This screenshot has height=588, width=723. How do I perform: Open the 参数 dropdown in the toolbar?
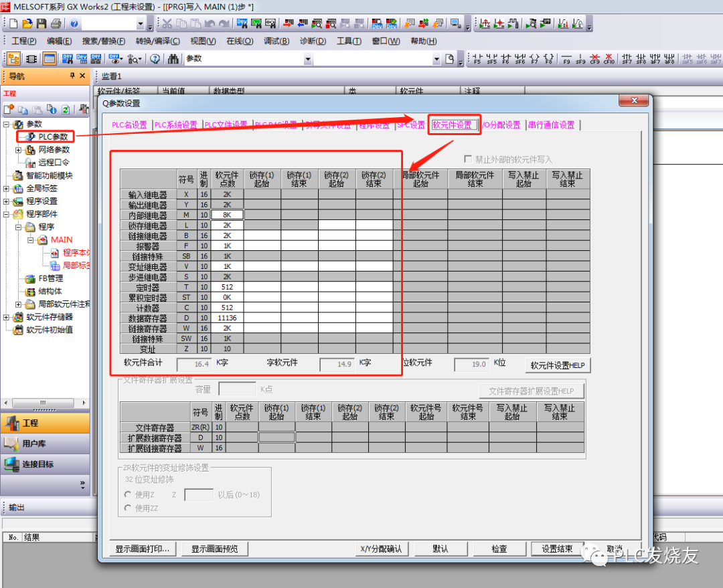[308, 59]
